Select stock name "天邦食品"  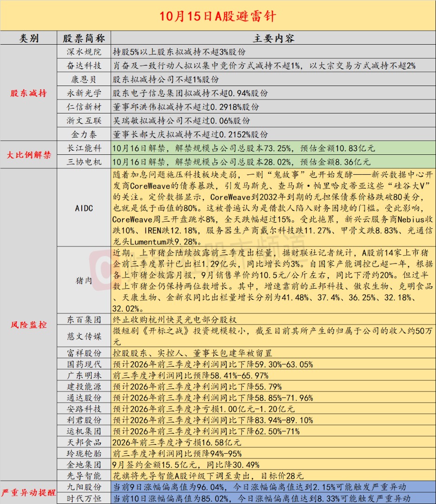point(84,442)
